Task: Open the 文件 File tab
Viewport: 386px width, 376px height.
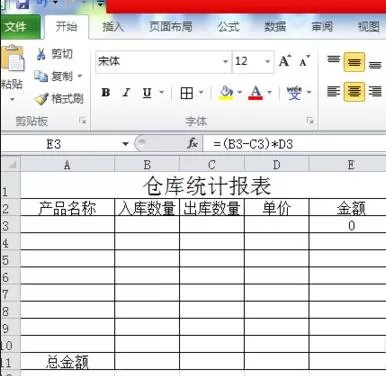Action: click(20, 27)
